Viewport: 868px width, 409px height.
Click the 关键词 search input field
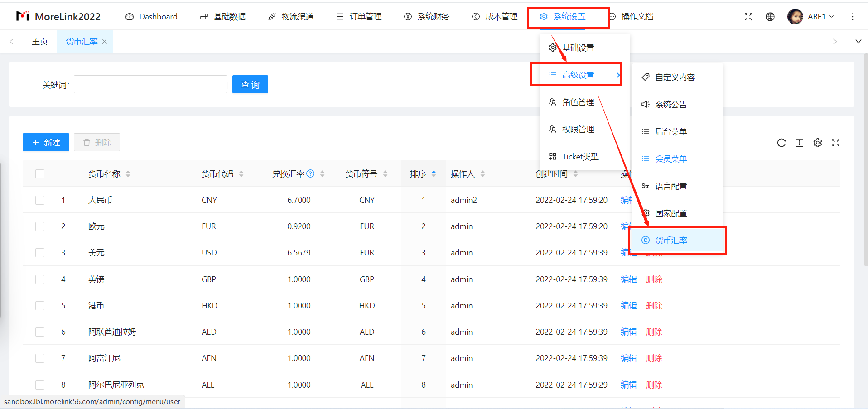[150, 85]
